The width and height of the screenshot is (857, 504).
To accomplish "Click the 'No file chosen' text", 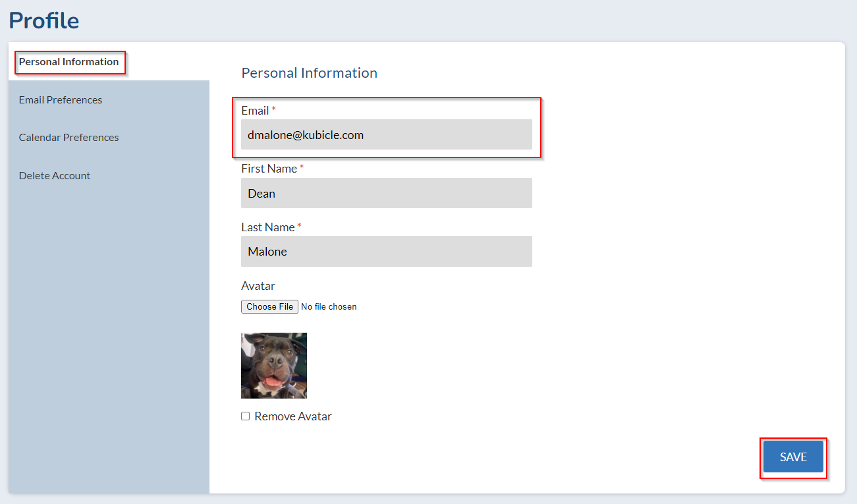I will [x=329, y=307].
